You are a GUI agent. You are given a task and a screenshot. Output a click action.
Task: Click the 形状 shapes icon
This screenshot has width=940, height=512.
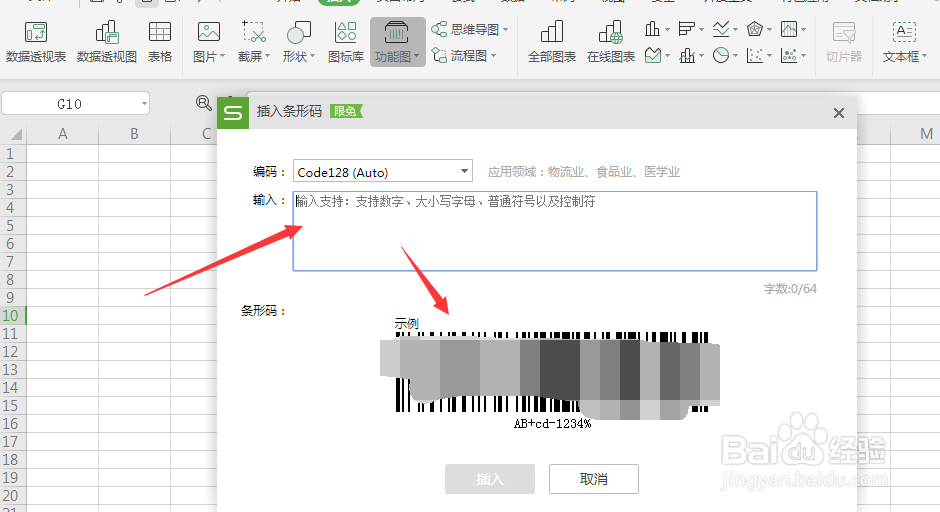299,32
